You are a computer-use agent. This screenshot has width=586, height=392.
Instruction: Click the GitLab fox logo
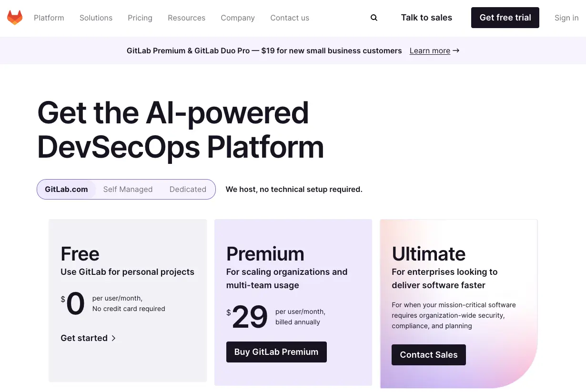tap(15, 17)
